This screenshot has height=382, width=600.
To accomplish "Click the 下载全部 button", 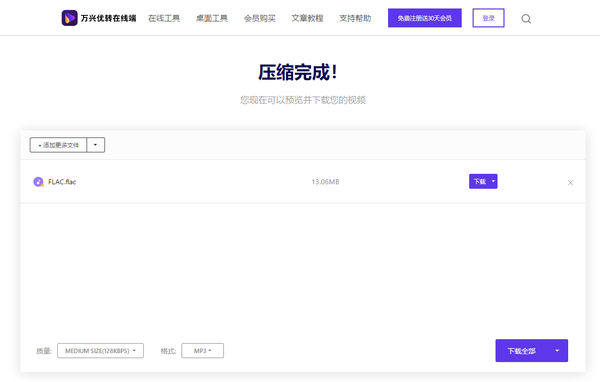I will (x=521, y=351).
